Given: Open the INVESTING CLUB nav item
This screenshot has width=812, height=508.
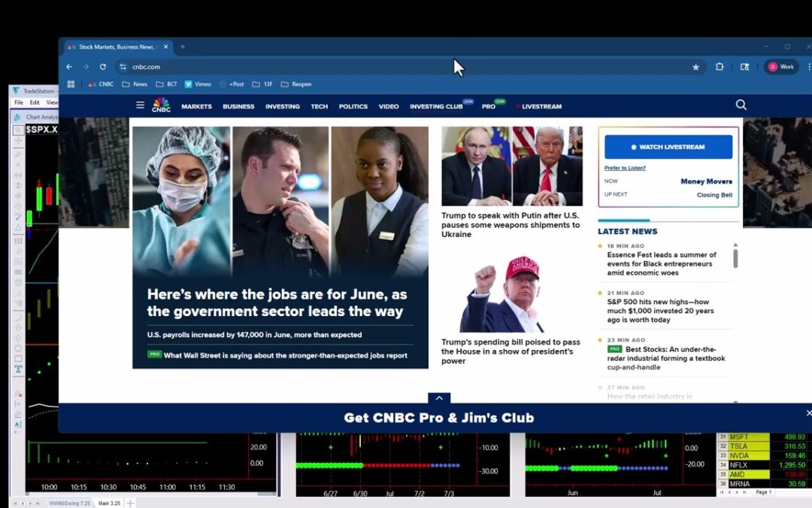Looking at the screenshot, I should [x=436, y=106].
